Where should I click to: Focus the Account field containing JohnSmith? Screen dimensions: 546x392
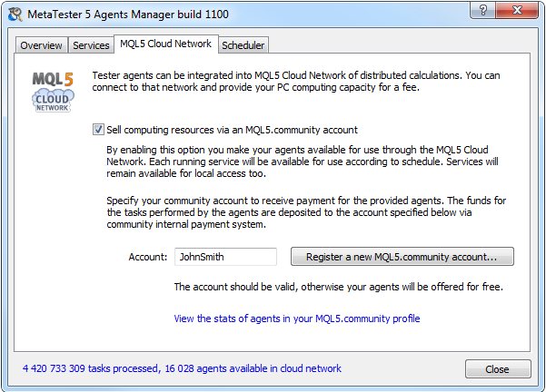tap(225, 257)
